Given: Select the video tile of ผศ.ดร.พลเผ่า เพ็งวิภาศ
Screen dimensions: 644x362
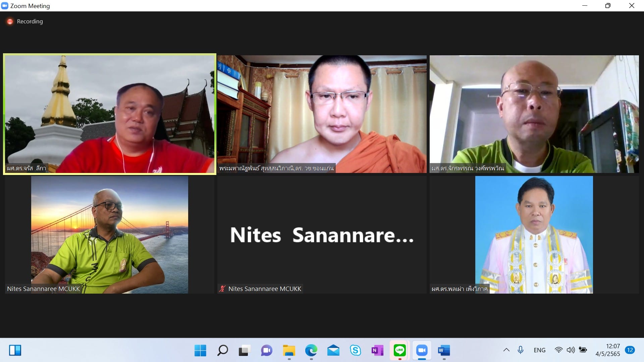Looking at the screenshot, I should (534, 235).
